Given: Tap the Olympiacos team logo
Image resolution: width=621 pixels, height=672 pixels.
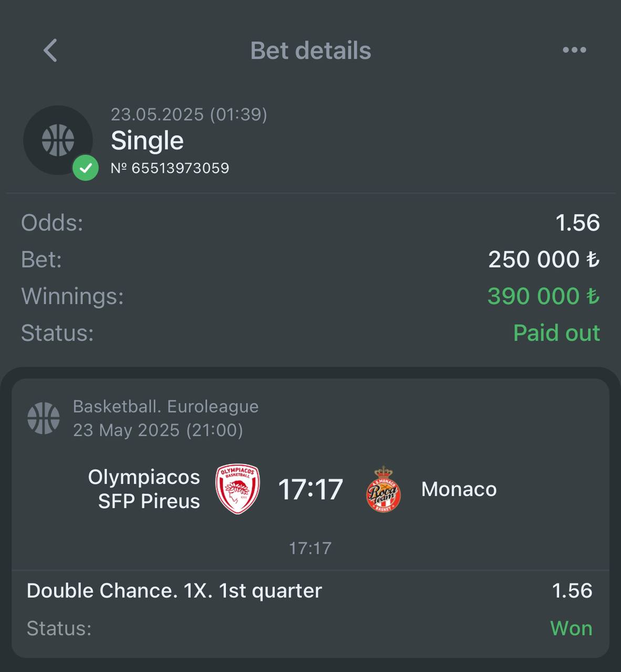Looking at the screenshot, I should (238, 489).
